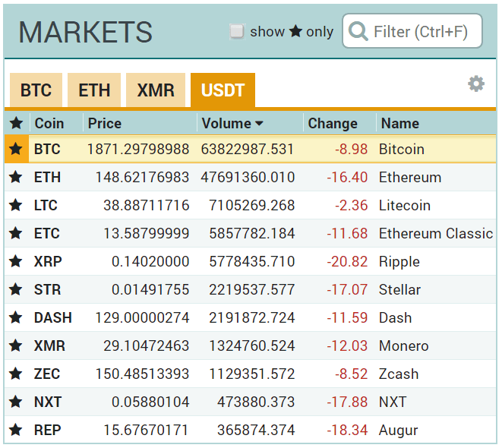Switch to the BTC markets tab
This screenshot has height=448, width=502.
point(36,90)
